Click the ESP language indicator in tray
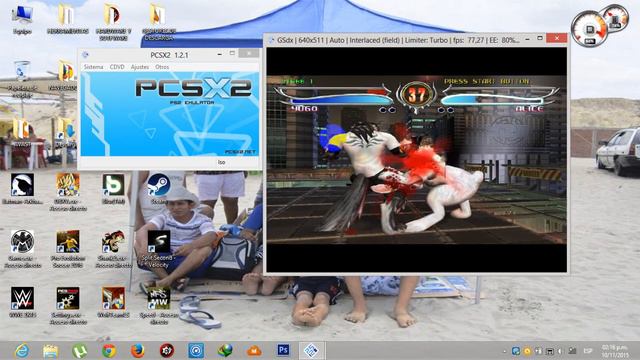The width and height of the screenshot is (640, 360). [x=588, y=351]
